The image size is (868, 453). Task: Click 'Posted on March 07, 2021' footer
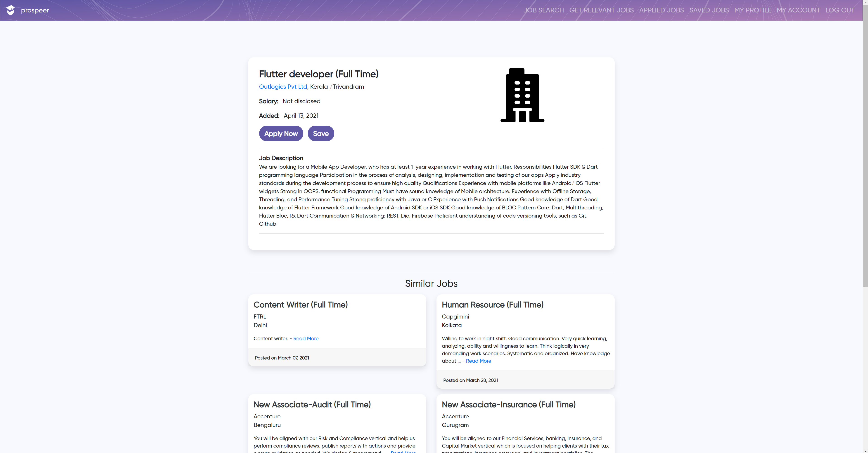282,358
